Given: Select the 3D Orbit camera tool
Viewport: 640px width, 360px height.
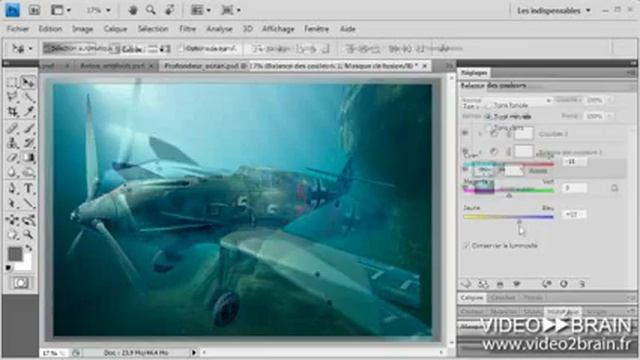Looking at the screenshot, I should (28, 220).
